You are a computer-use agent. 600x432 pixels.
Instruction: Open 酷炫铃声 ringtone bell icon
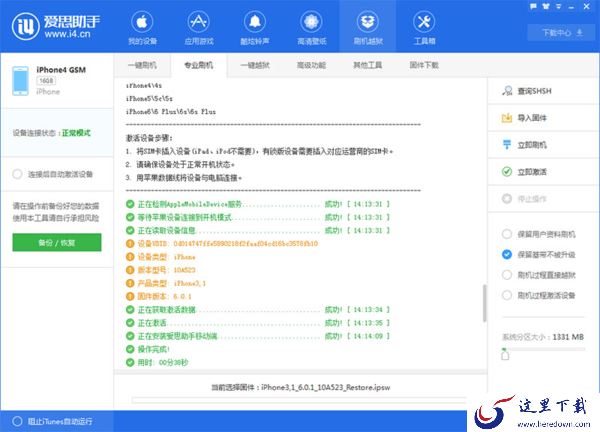pyautogui.click(x=255, y=22)
